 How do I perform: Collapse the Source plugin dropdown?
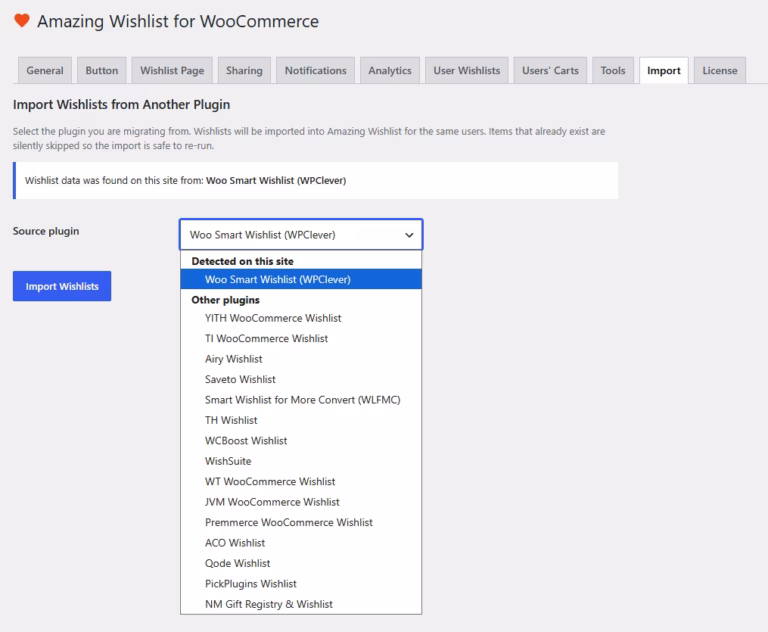point(301,235)
